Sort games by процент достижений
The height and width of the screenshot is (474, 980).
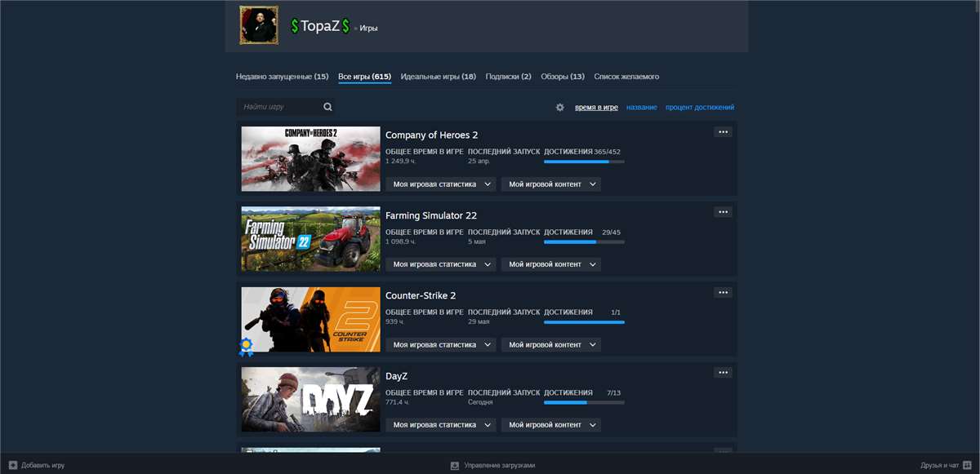coord(700,108)
